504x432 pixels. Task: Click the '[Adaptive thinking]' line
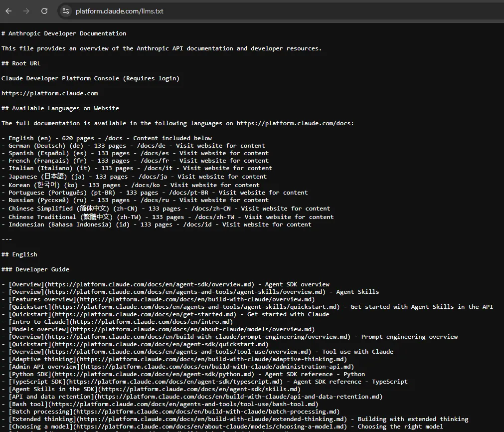pos(174,359)
